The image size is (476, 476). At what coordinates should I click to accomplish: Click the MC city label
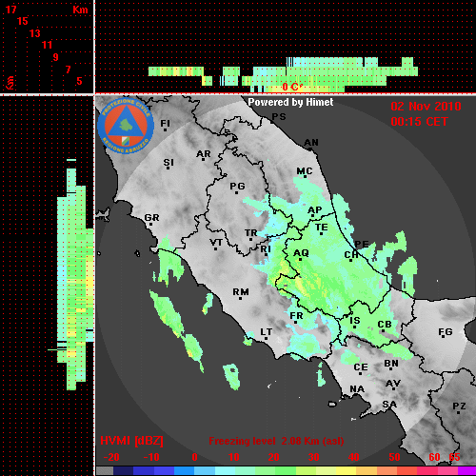[x=305, y=171]
